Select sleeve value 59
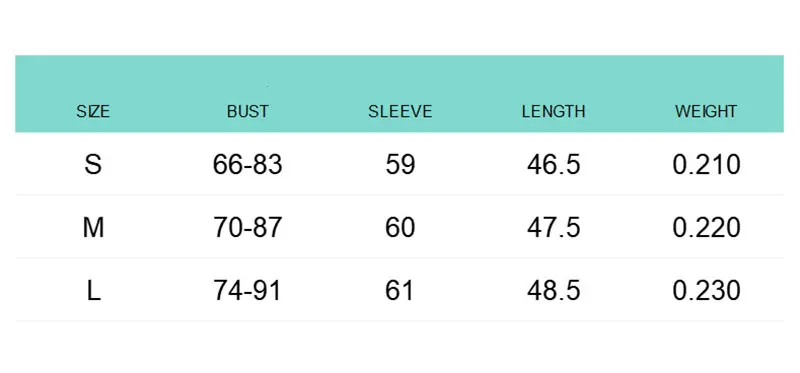The height and width of the screenshot is (373, 800). [400, 164]
